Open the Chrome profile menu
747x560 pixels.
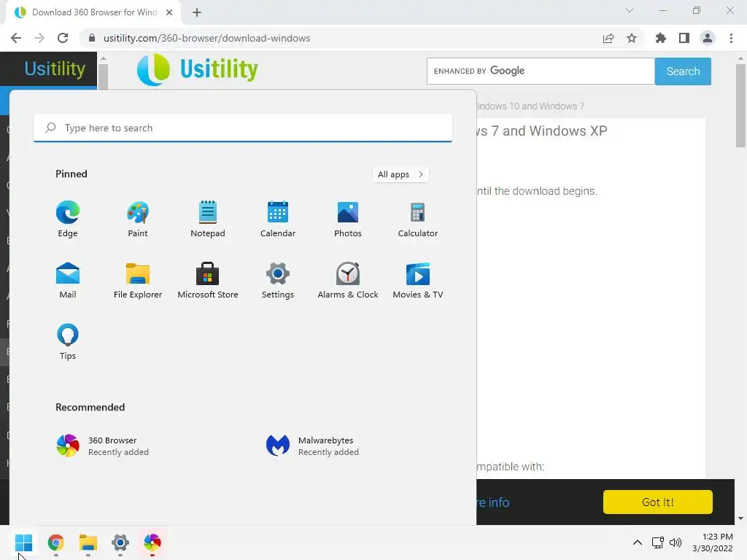coord(708,38)
